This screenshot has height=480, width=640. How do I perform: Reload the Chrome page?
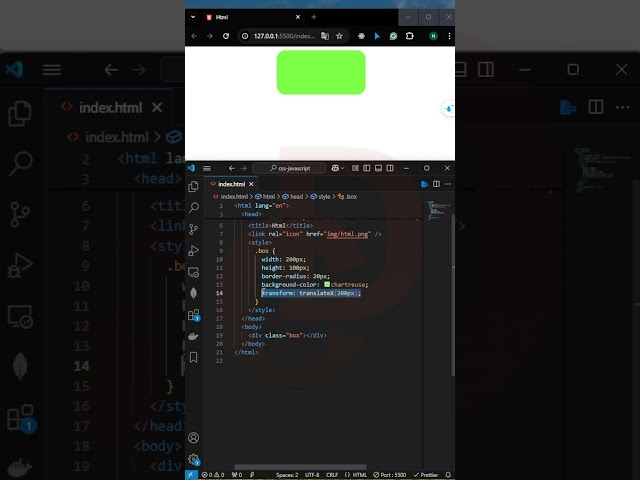[226, 36]
